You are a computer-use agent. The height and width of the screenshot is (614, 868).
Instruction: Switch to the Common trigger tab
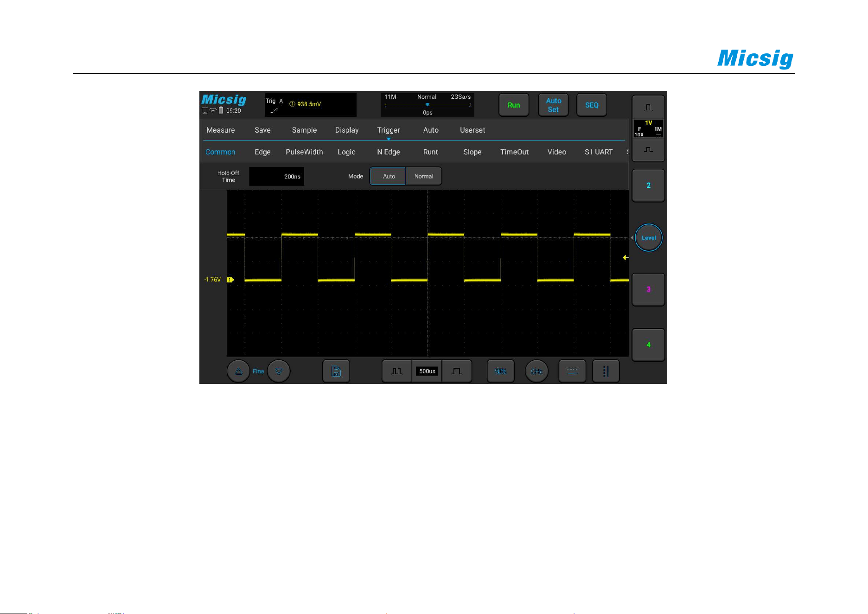pos(220,152)
